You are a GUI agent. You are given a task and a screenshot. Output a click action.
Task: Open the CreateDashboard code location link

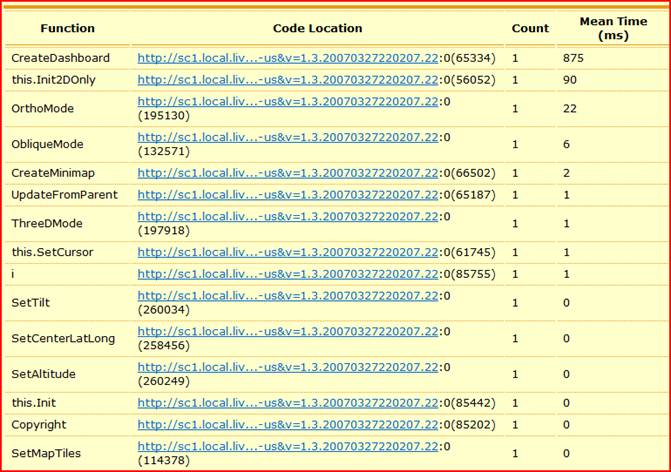[x=287, y=58]
